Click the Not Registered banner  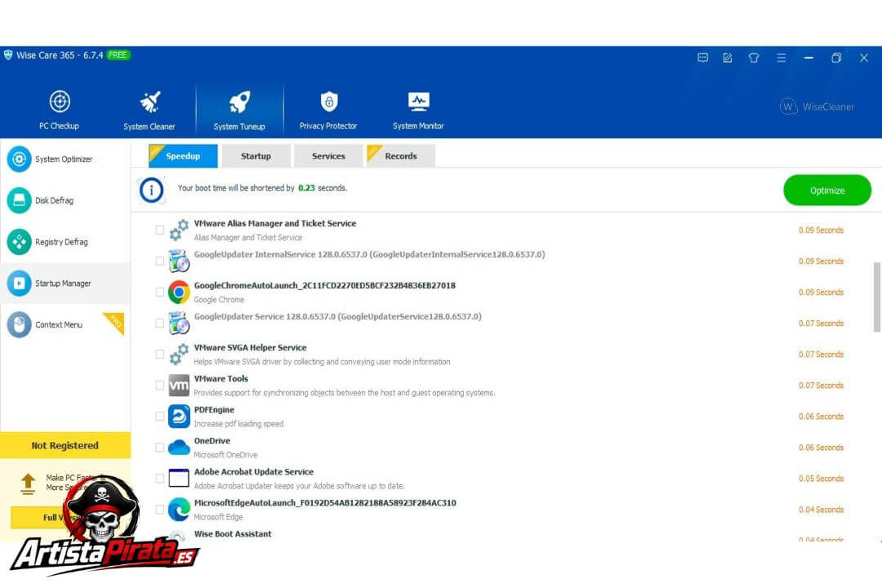(x=65, y=446)
